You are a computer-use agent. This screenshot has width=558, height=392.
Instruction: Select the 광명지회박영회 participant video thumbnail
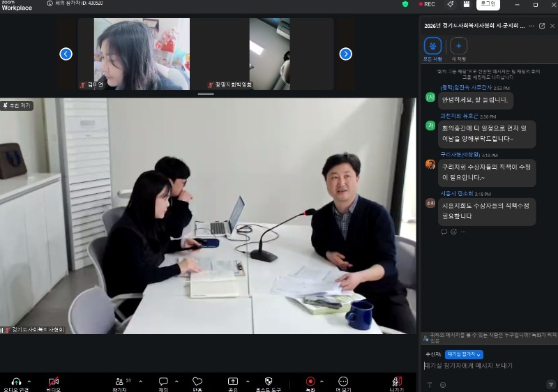point(269,54)
